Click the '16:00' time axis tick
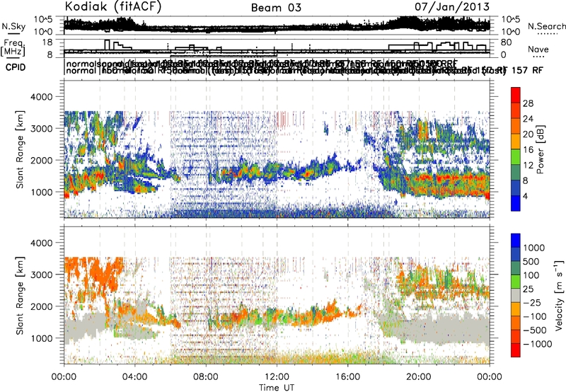Viewport: 566px width, 392px height. [x=347, y=377]
